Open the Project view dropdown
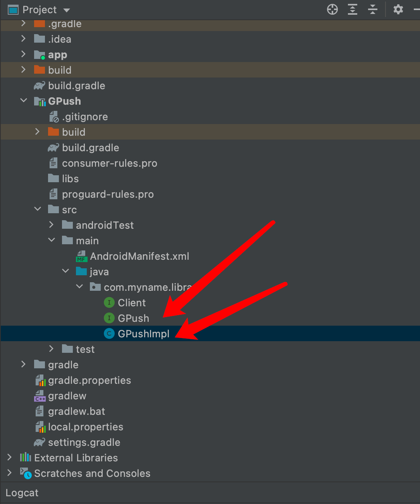The width and height of the screenshot is (420, 504). tap(66, 10)
